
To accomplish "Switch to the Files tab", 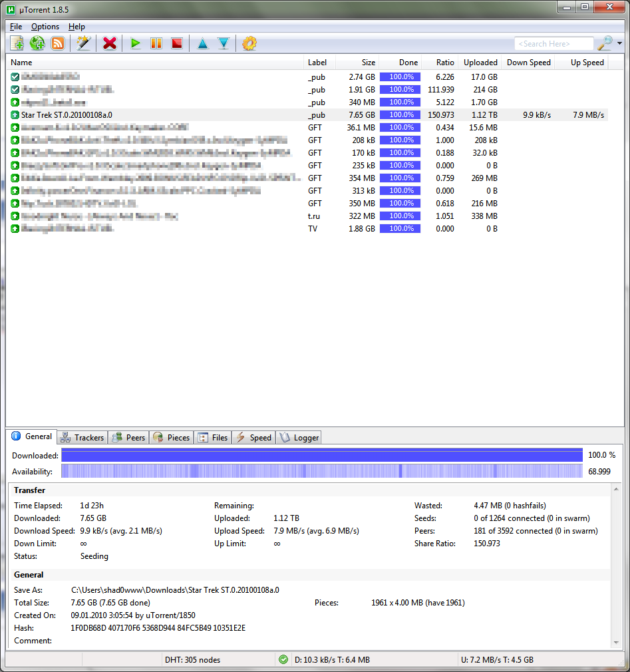I will click(x=213, y=438).
